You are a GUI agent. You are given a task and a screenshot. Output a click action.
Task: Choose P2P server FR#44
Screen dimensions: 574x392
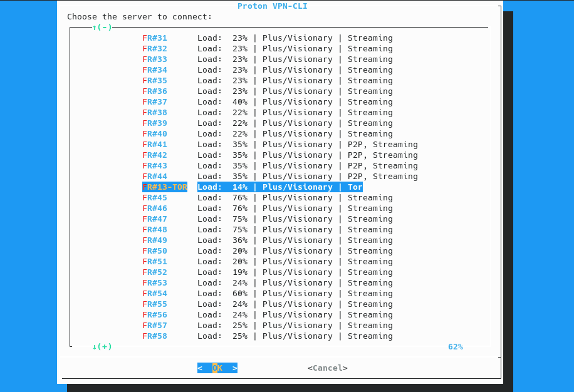coord(280,176)
